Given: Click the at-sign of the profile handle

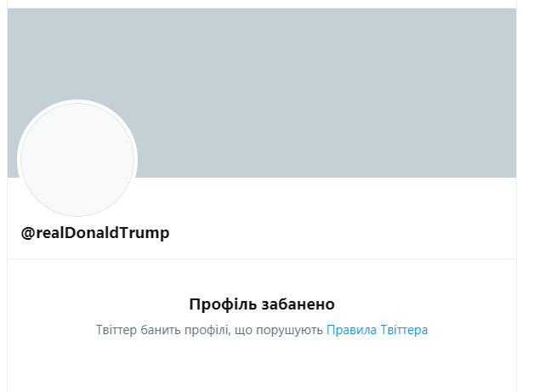Looking at the screenshot, I should pos(27,233).
